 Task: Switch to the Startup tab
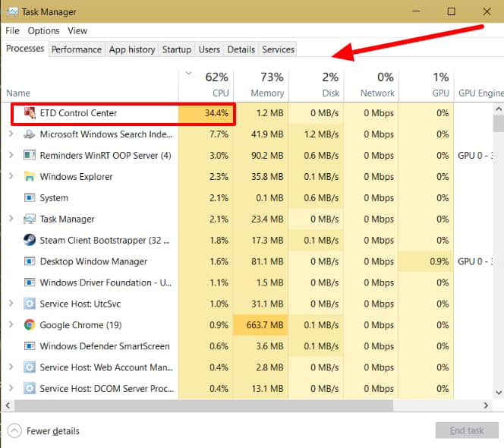point(176,49)
